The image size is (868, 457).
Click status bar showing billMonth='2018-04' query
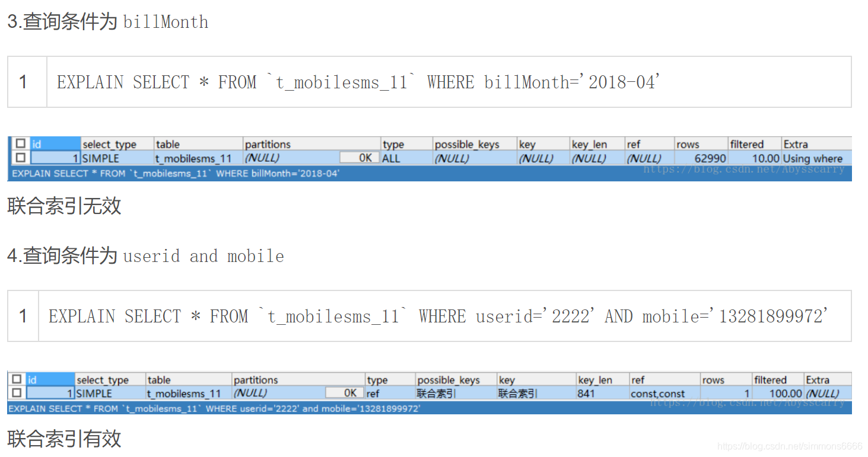click(x=429, y=174)
